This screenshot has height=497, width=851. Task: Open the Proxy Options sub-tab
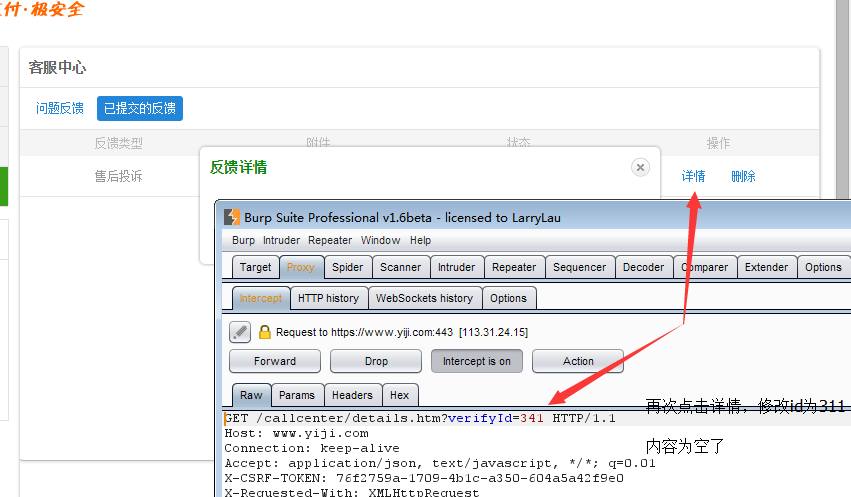coord(509,298)
